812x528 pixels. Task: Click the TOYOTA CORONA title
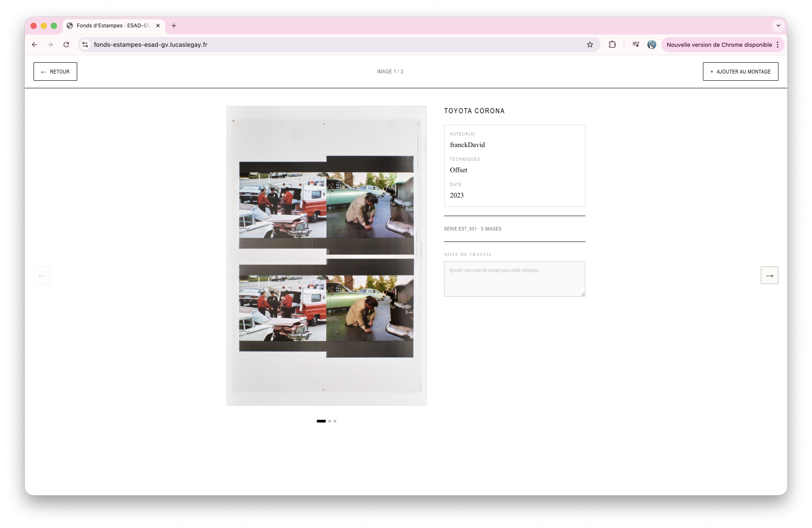[474, 111]
